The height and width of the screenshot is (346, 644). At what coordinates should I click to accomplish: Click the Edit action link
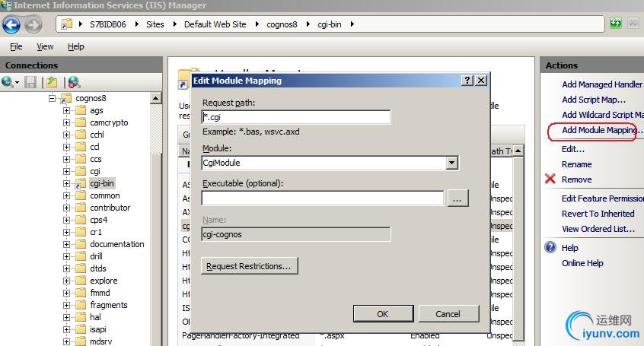pos(573,149)
